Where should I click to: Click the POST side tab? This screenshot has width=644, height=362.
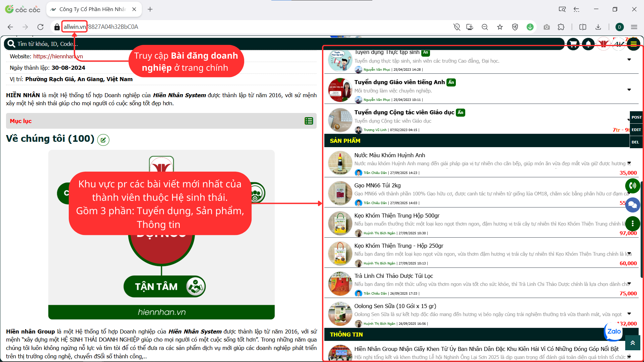click(636, 117)
